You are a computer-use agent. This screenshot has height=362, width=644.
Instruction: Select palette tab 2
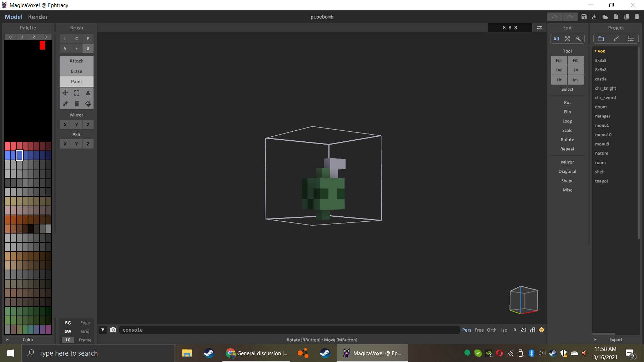pyautogui.click(x=34, y=37)
